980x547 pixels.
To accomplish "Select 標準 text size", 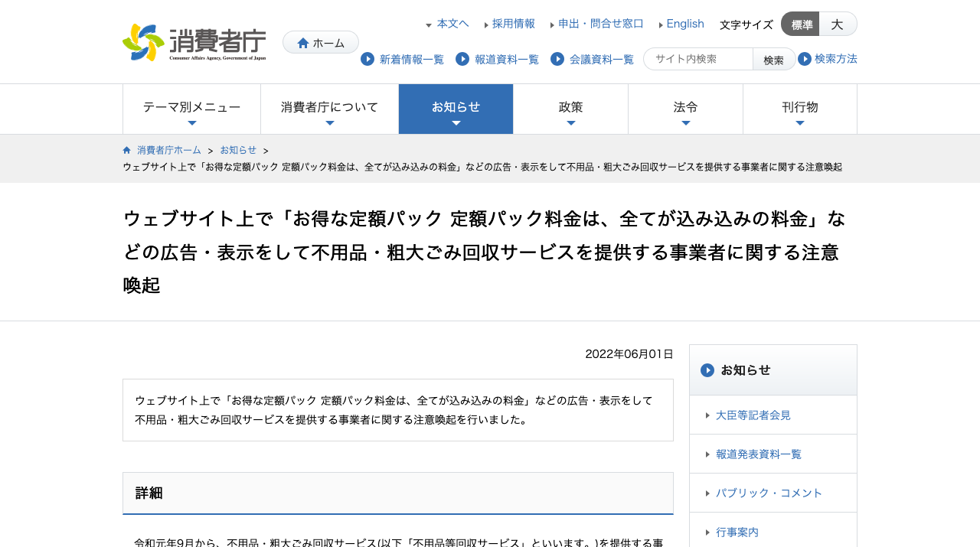I will pos(801,24).
